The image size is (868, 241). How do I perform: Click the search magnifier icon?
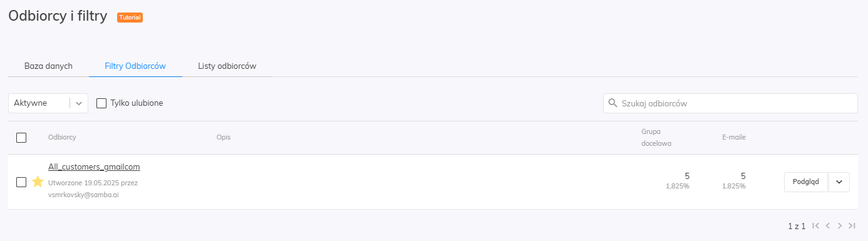coord(613,103)
